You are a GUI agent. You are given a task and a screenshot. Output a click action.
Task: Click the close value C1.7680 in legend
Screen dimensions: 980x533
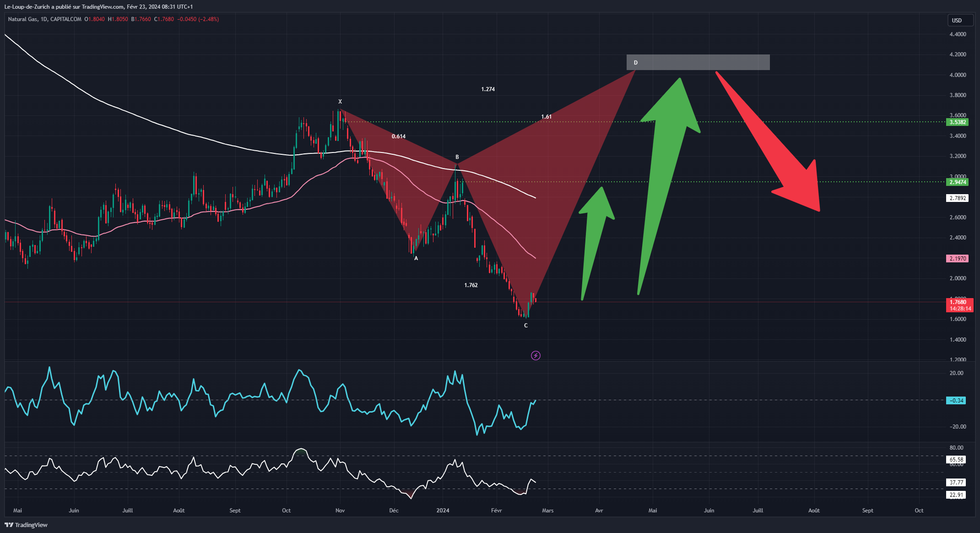point(164,19)
